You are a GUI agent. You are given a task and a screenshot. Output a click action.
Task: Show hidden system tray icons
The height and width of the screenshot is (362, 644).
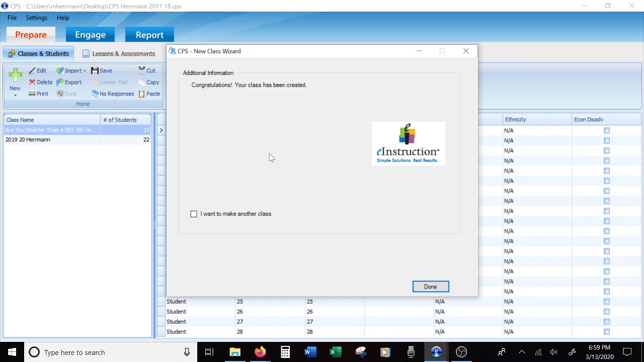point(522,352)
